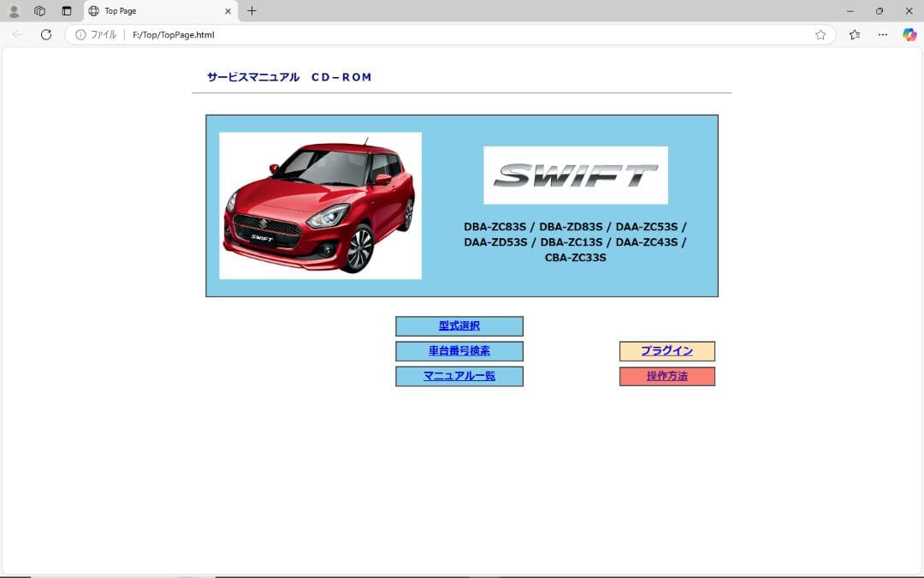Click the favorites hub icon near address bar

tap(853, 34)
